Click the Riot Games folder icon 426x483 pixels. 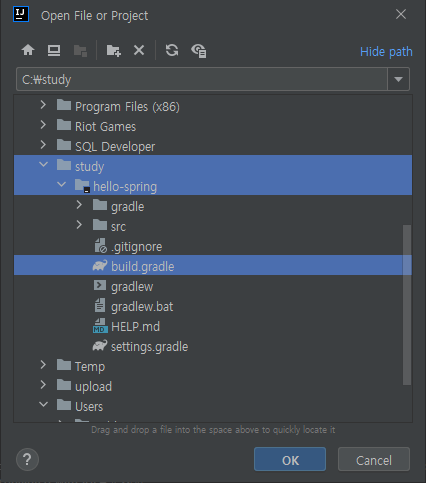[x=64, y=125]
